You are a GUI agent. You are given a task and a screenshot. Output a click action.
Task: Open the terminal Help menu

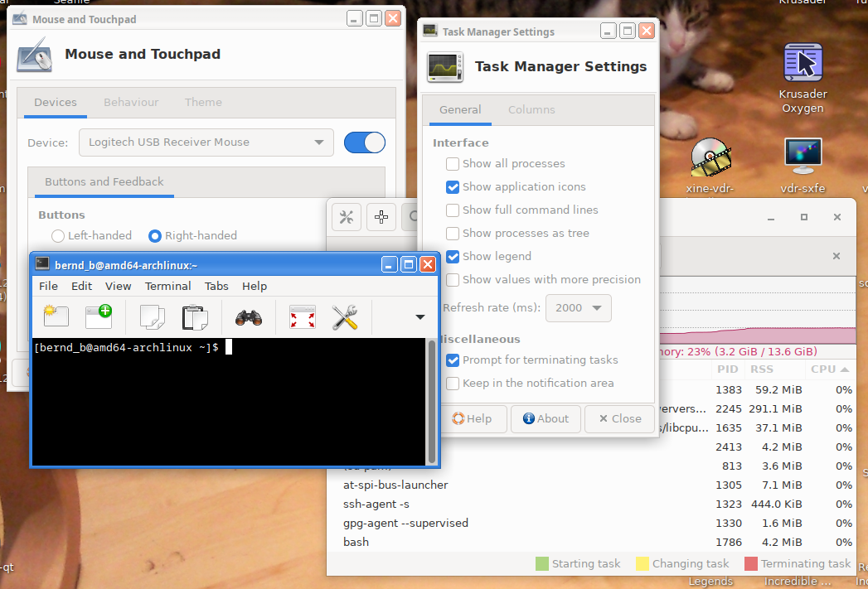tap(254, 286)
